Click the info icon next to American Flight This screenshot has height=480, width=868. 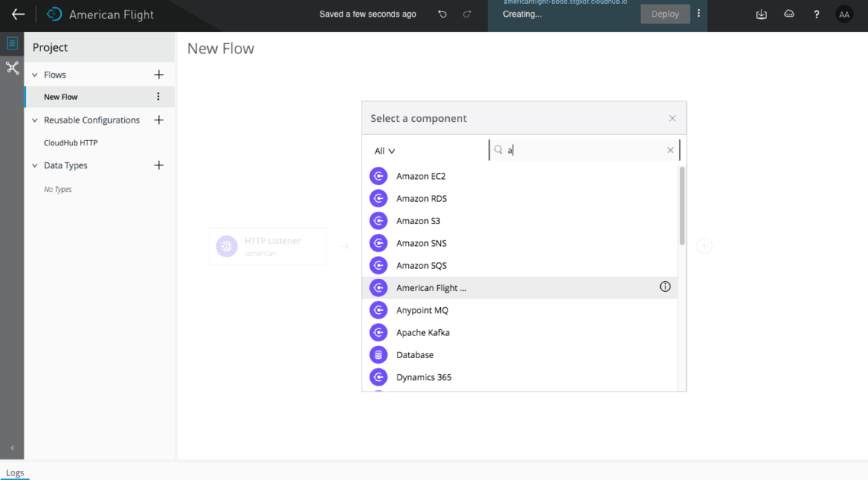point(665,287)
